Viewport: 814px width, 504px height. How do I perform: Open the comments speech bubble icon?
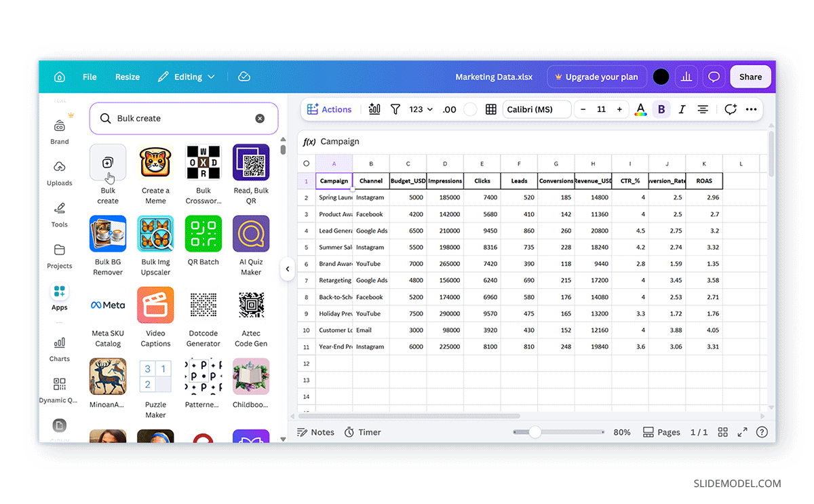[x=714, y=77]
